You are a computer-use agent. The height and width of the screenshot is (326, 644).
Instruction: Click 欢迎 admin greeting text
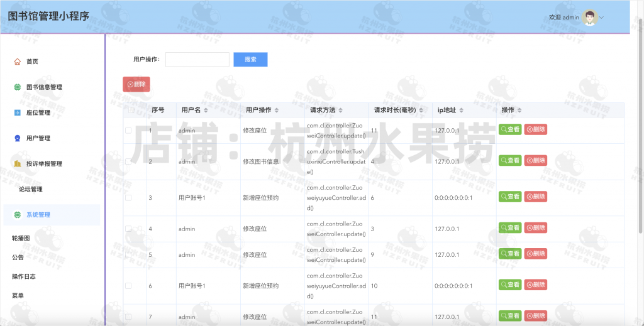coord(564,18)
